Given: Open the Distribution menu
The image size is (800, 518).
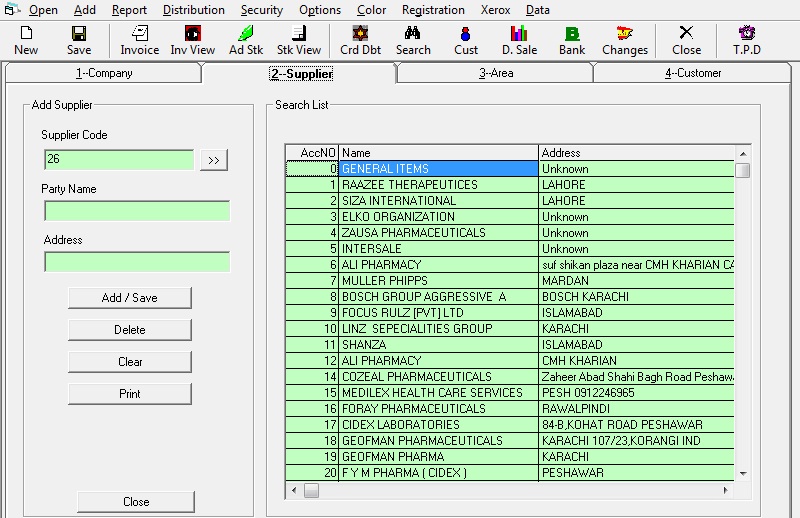Looking at the screenshot, I should [194, 10].
